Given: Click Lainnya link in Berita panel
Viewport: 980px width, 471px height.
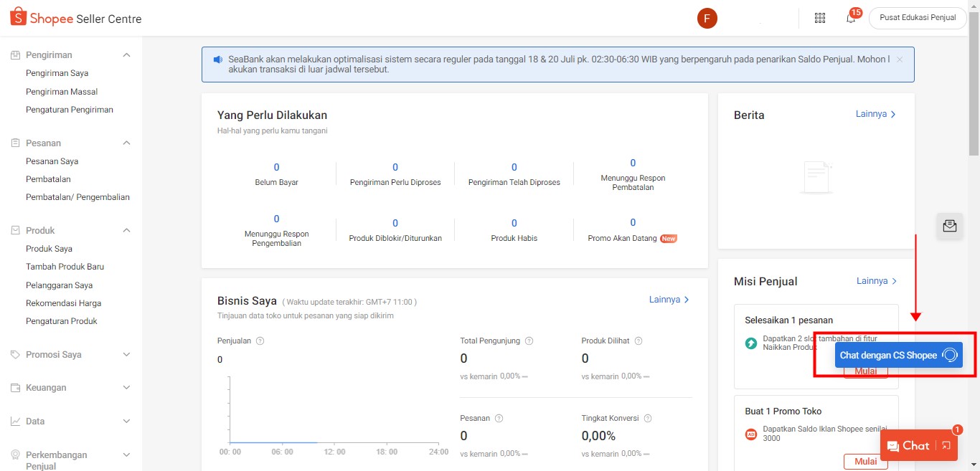Looking at the screenshot, I should [876, 114].
